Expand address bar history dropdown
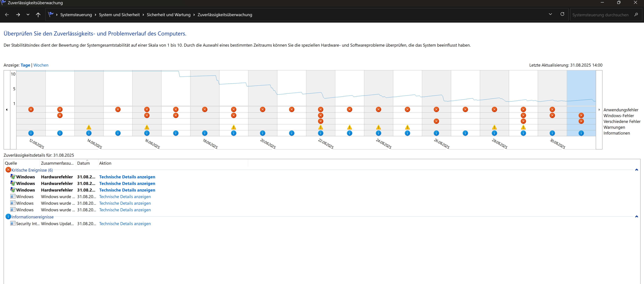 (x=550, y=14)
